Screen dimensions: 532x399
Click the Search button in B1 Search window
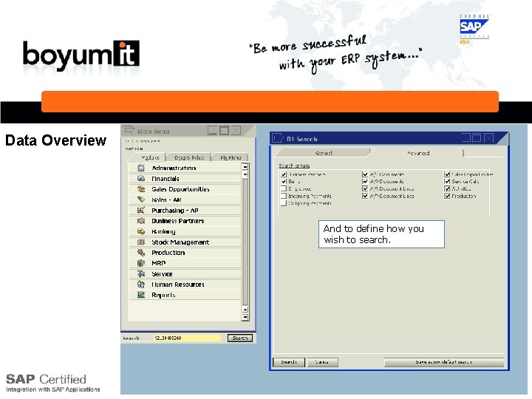(289, 362)
